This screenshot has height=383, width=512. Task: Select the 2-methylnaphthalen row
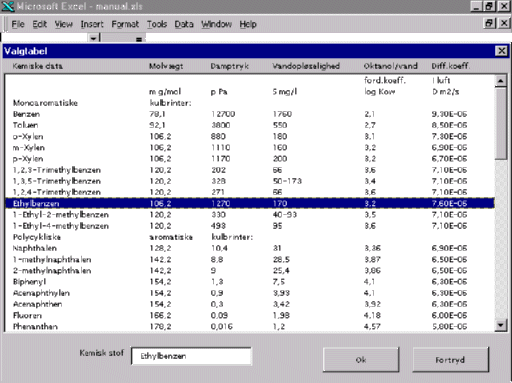(x=250, y=271)
